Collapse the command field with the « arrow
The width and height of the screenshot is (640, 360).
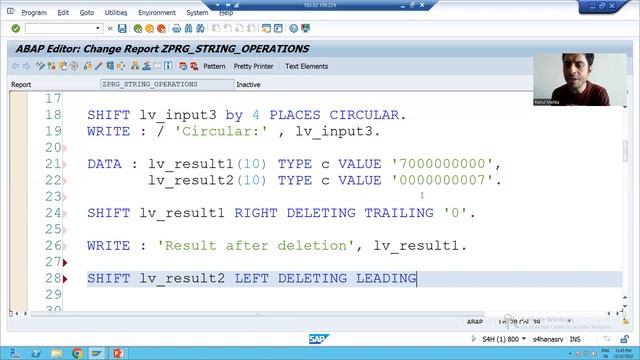click(x=110, y=28)
